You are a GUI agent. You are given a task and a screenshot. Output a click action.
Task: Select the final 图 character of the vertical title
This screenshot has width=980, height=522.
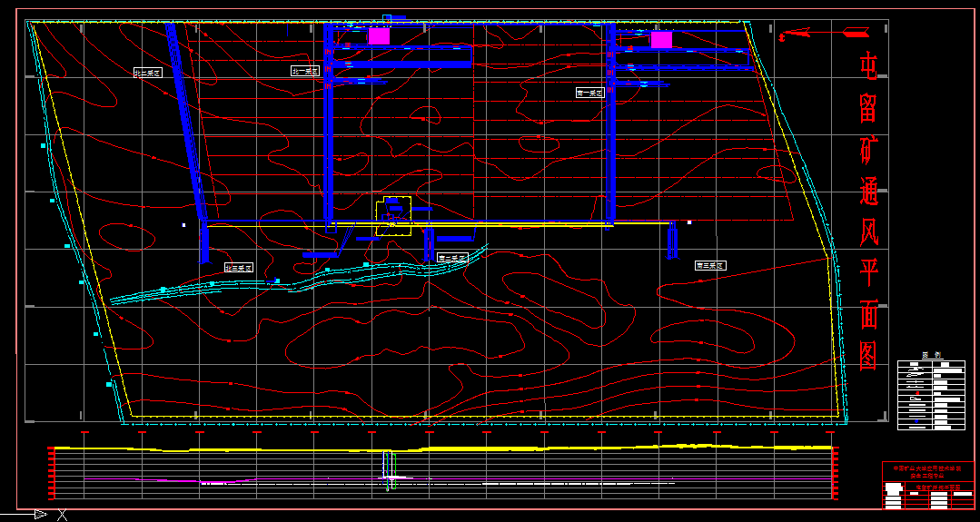pyautogui.click(x=868, y=356)
